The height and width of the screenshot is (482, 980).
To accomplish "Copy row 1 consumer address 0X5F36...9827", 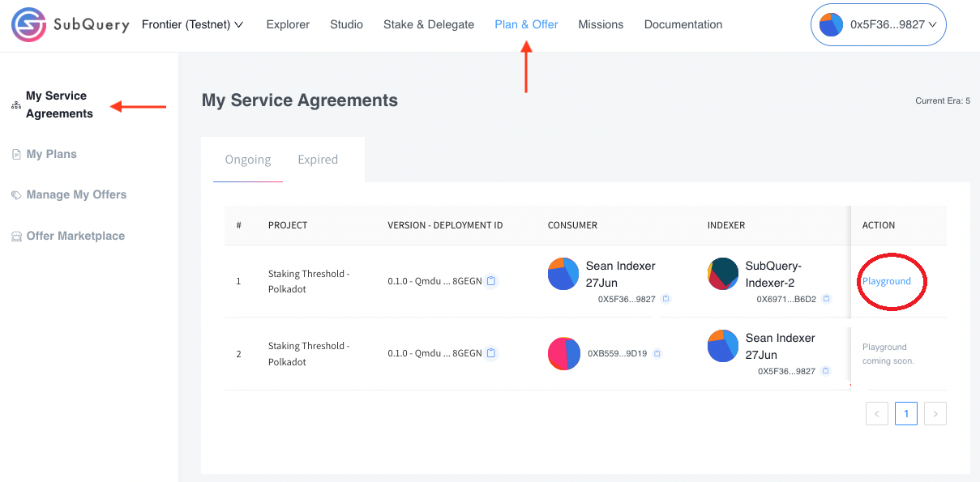I will (665, 299).
